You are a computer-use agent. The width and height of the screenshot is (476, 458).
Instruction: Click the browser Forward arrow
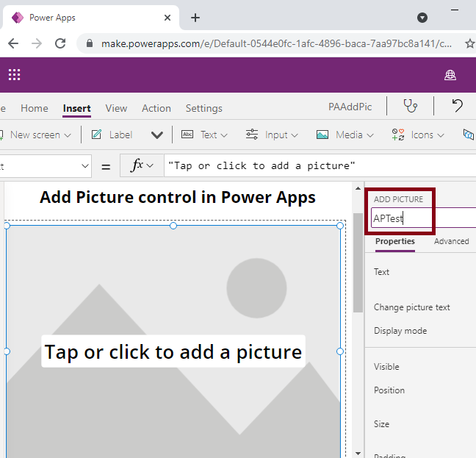pyautogui.click(x=37, y=43)
